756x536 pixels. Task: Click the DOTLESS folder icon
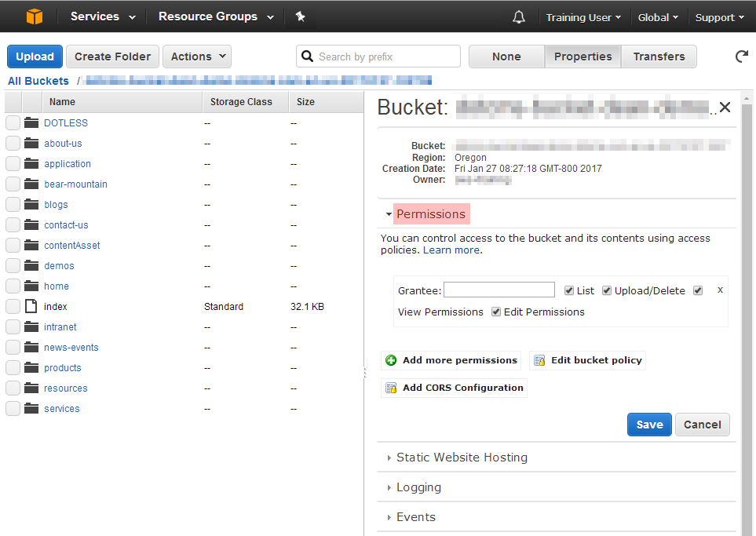click(31, 123)
